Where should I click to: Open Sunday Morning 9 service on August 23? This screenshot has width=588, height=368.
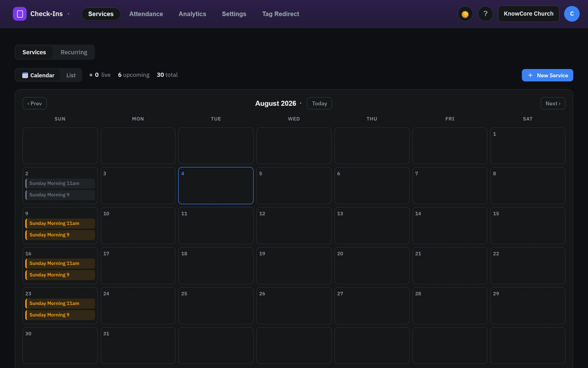coord(60,315)
